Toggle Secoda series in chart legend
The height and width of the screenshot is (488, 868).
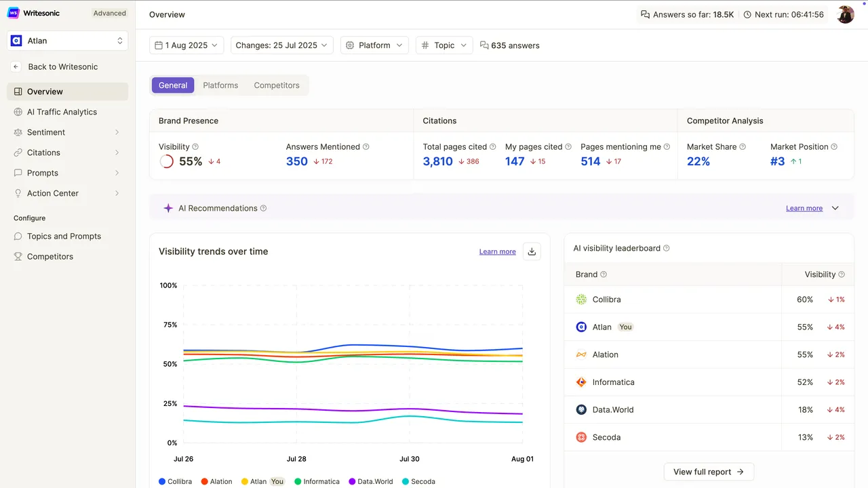[x=418, y=481]
